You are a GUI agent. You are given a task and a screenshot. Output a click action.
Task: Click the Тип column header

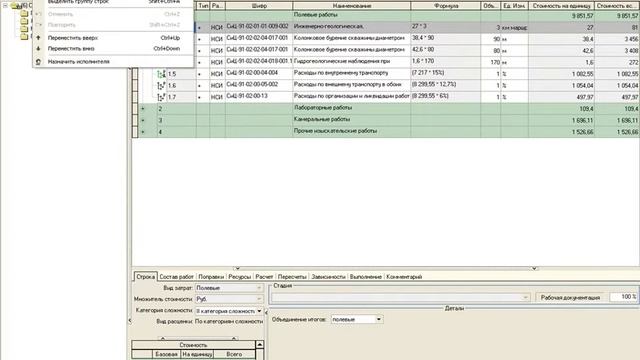coord(203,6)
